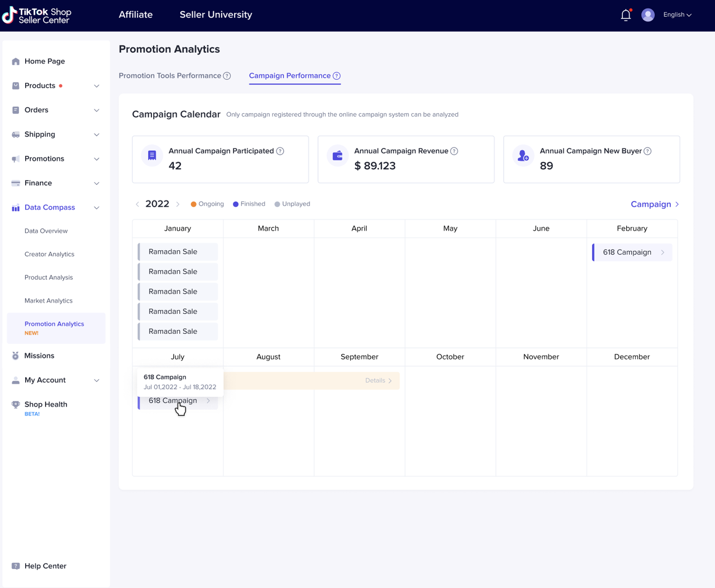Open the Campaign link above calendar
The height and width of the screenshot is (588, 715).
point(654,204)
